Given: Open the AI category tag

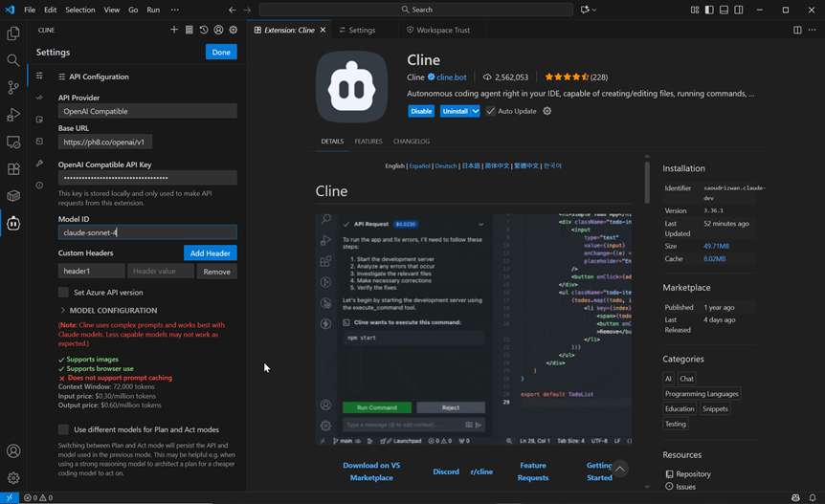Looking at the screenshot, I should [668, 379].
